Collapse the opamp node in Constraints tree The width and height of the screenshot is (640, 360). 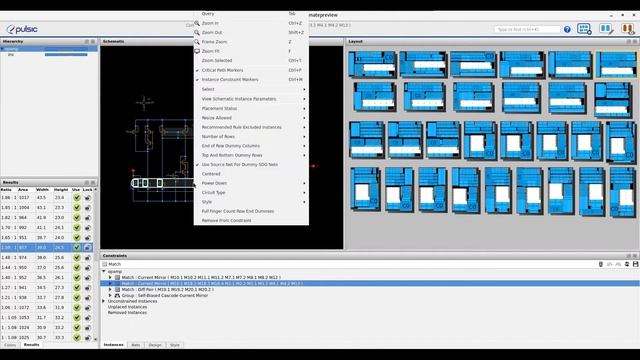click(104, 271)
